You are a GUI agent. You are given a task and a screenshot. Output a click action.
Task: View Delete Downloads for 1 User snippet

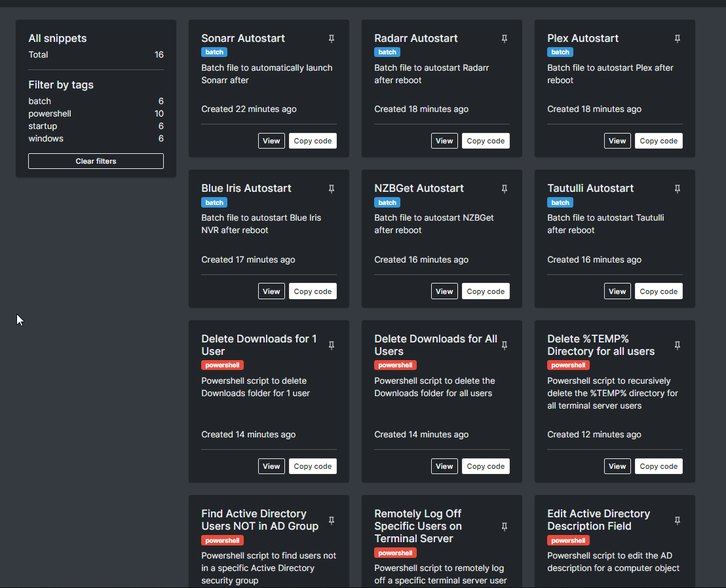(x=271, y=466)
